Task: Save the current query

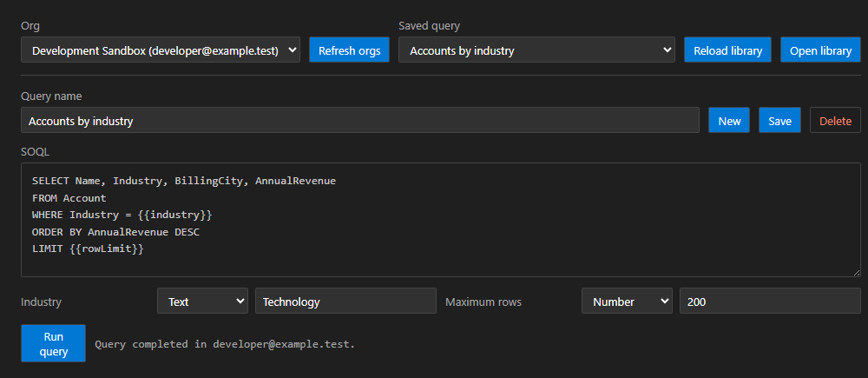Action: coord(779,120)
